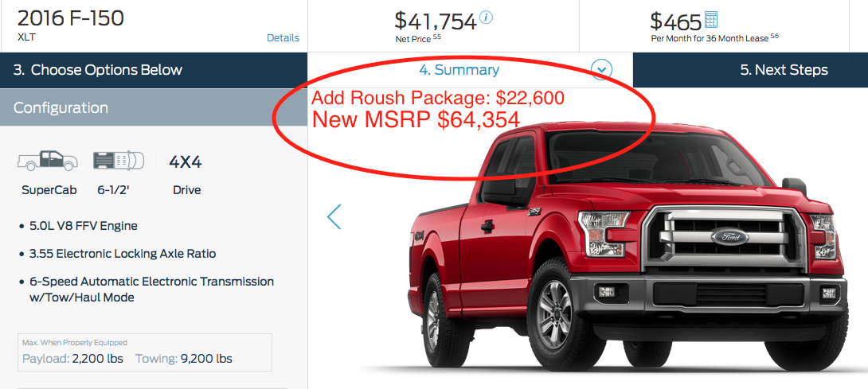This screenshot has height=389, width=868.
Task: Open the Details link
Action: click(283, 37)
